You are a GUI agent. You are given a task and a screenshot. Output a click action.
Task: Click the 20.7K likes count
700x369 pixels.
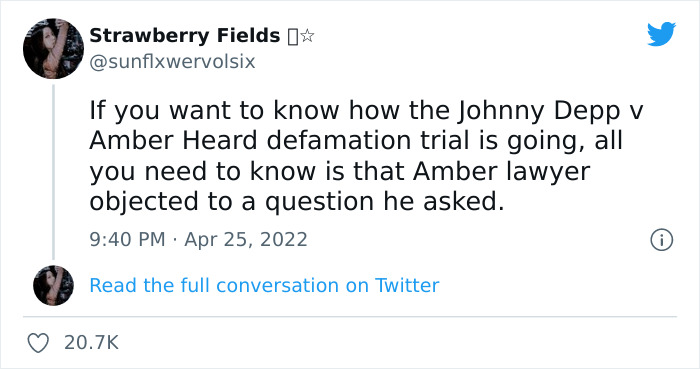point(92,343)
